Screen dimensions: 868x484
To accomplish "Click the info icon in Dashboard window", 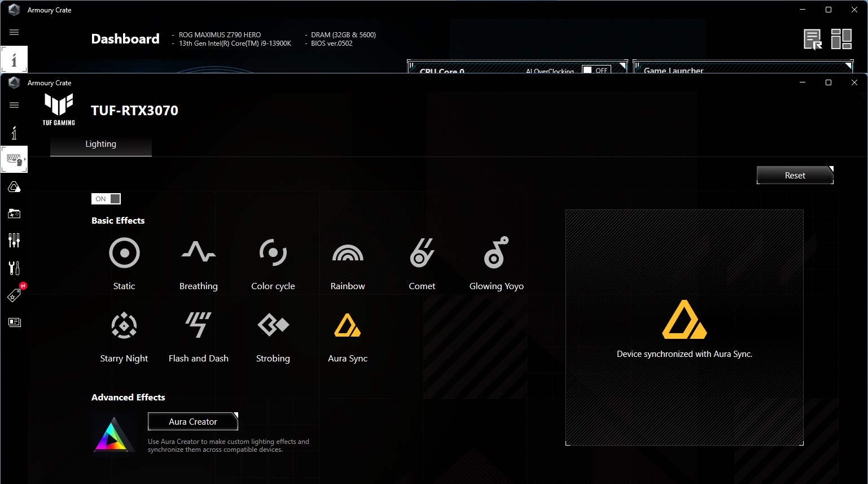I will pyautogui.click(x=14, y=59).
